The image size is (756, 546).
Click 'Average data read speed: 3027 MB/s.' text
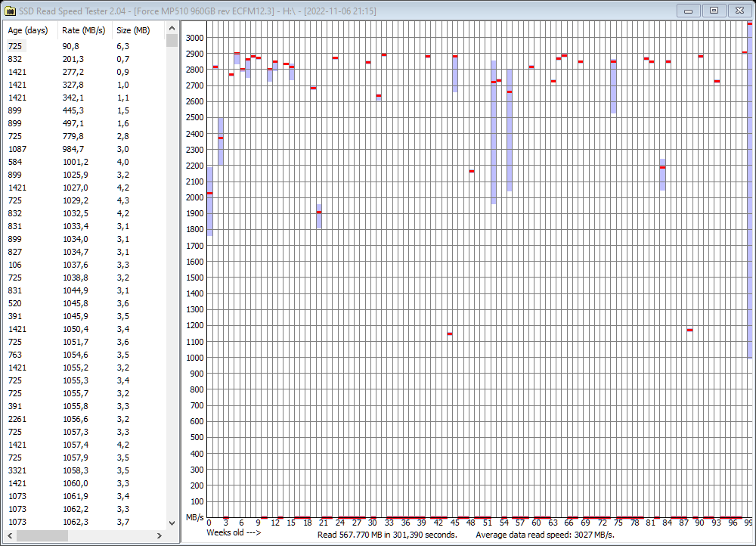point(545,535)
